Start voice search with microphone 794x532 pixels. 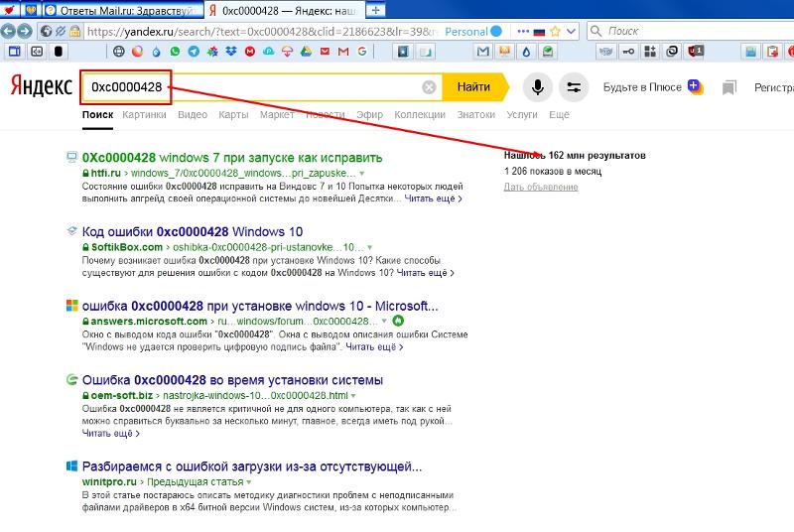click(x=538, y=87)
